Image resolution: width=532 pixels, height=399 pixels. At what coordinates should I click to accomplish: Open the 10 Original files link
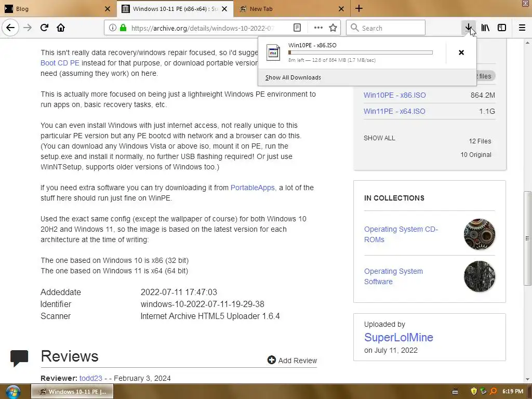[x=476, y=155]
